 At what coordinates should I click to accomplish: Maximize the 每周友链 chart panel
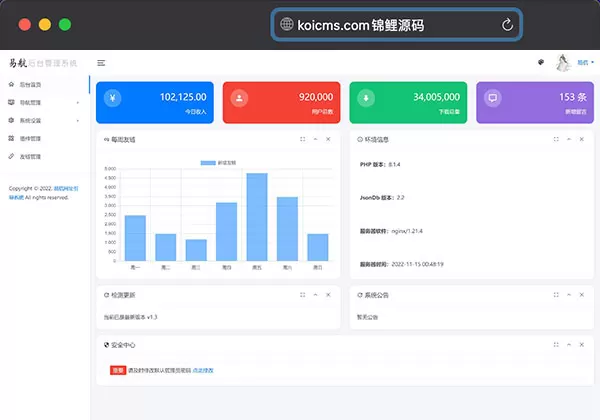(303, 139)
